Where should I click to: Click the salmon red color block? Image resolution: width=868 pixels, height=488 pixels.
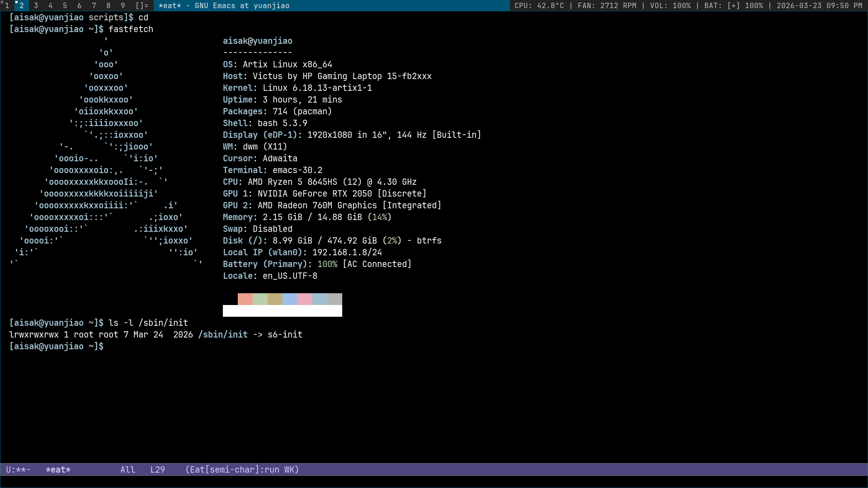(x=245, y=299)
